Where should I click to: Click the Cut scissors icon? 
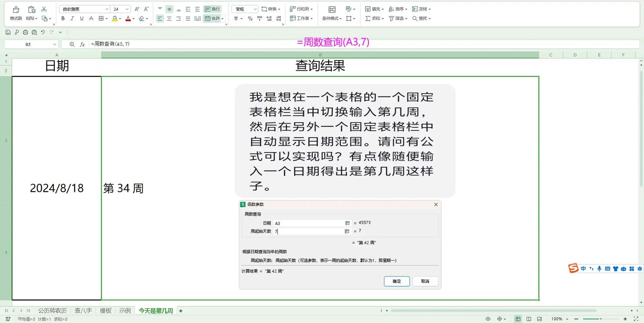tap(44, 9)
